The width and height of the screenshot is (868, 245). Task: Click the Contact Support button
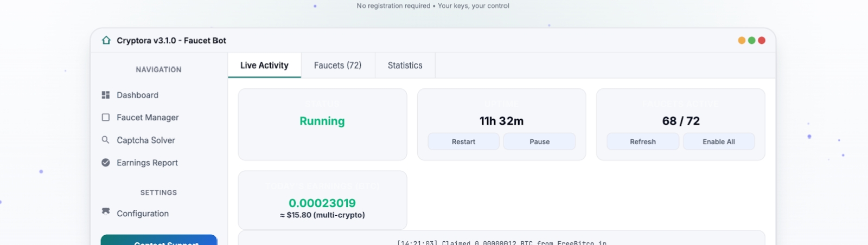point(159,241)
